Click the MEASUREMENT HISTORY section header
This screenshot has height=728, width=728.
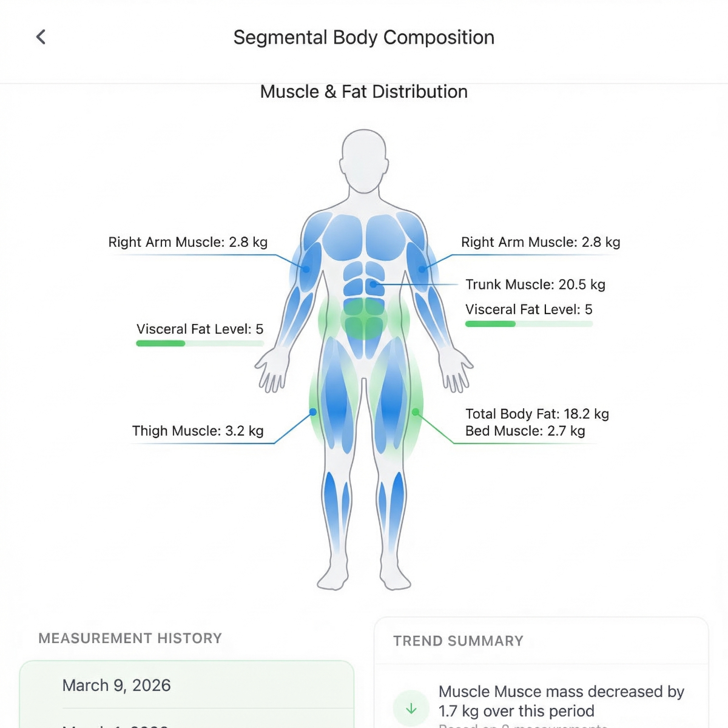pos(130,638)
